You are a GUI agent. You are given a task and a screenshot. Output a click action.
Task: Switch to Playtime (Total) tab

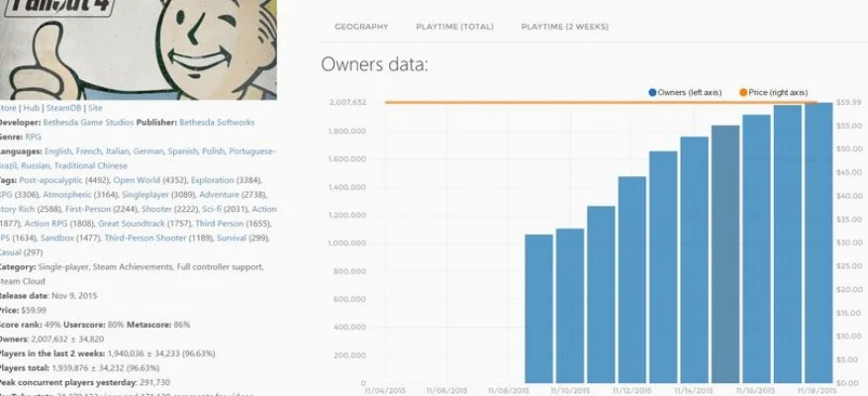click(x=454, y=27)
